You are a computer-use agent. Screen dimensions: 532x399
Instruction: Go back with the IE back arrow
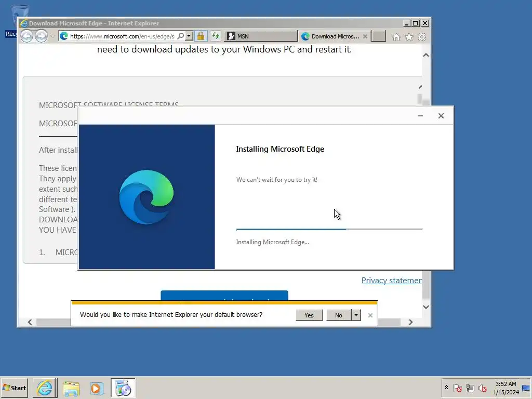click(x=27, y=36)
